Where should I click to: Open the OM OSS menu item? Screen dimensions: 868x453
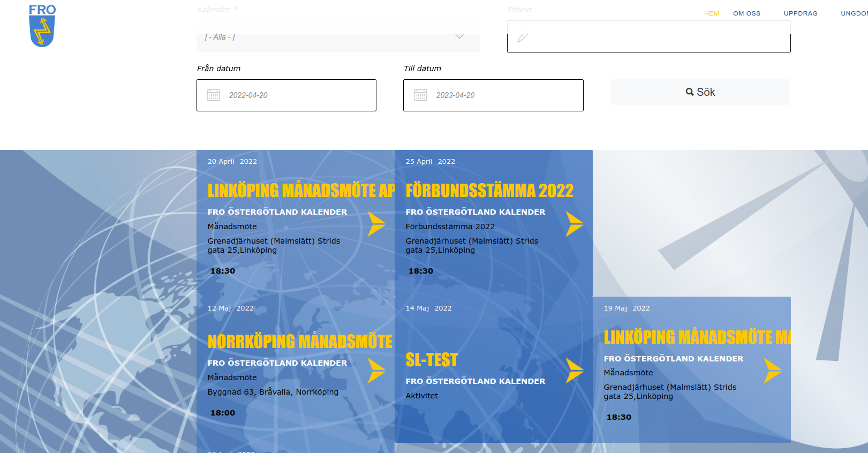pyautogui.click(x=747, y=13)
